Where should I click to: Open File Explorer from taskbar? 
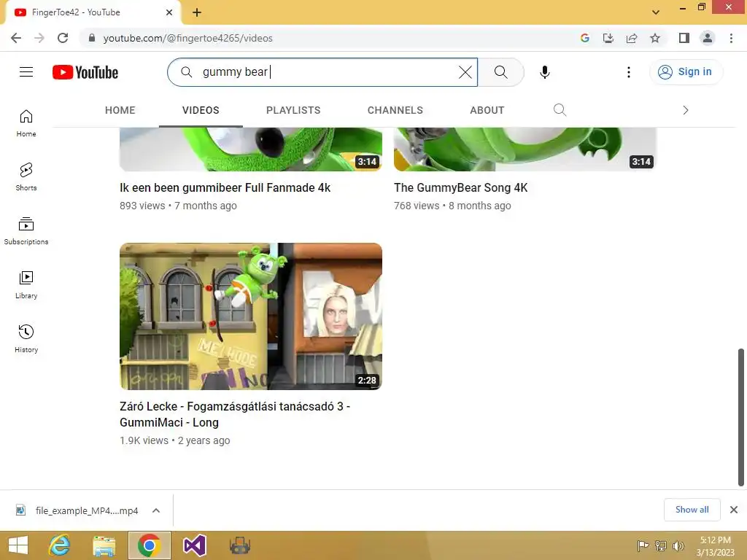point(104,545)
